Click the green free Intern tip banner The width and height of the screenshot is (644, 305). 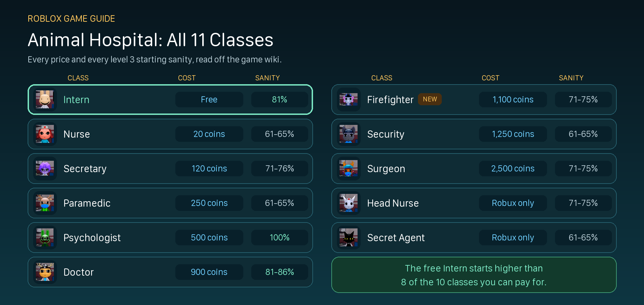[474, 275]
